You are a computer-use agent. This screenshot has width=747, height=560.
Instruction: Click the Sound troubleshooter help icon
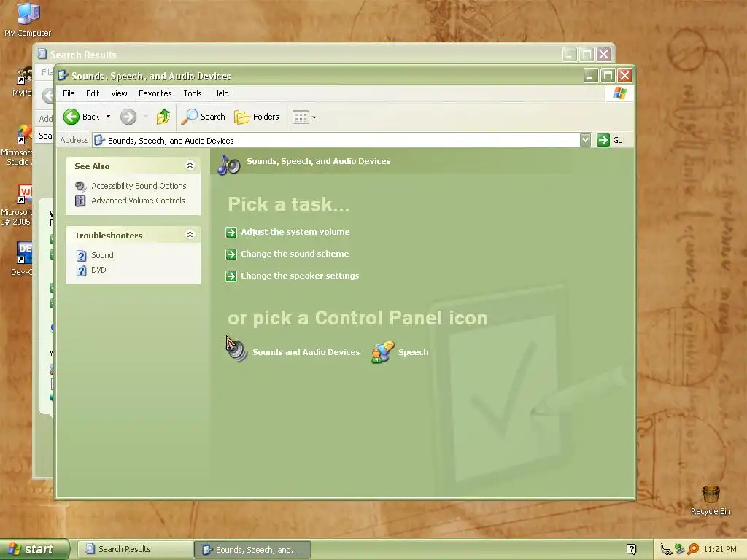82,256
